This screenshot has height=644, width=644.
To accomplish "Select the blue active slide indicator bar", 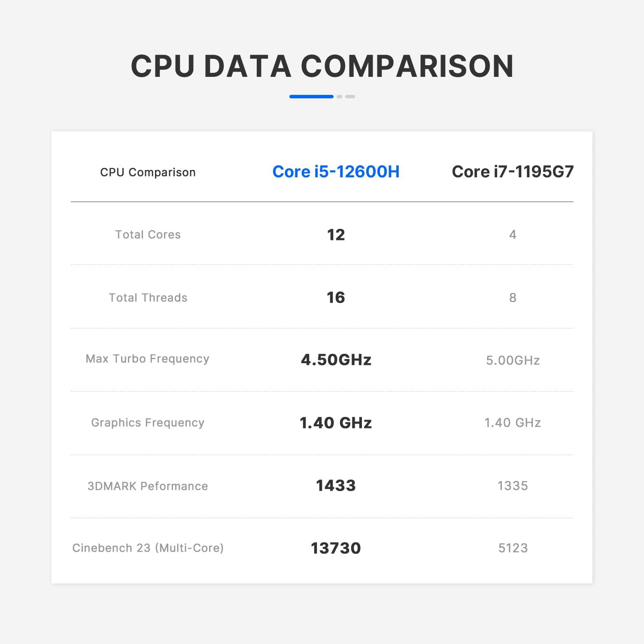I will click(x=311, y=97).
